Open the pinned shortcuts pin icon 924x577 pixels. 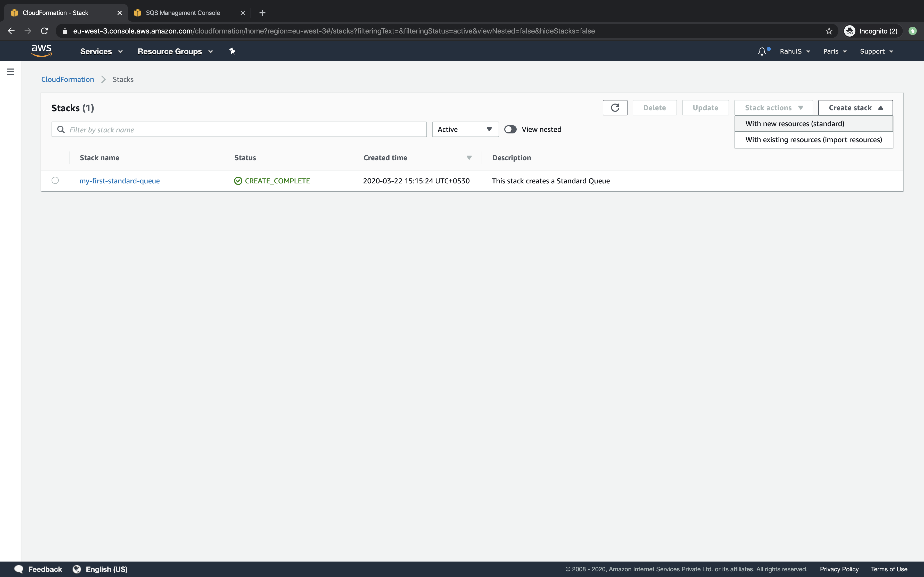(232, 51)
